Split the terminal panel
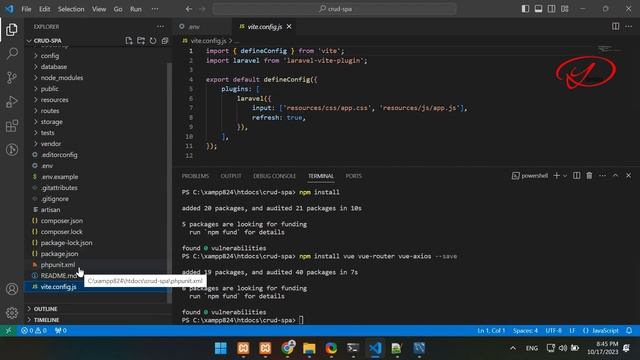Image resolution: width=640 pixels, height=360 pixels. point(576,176)
